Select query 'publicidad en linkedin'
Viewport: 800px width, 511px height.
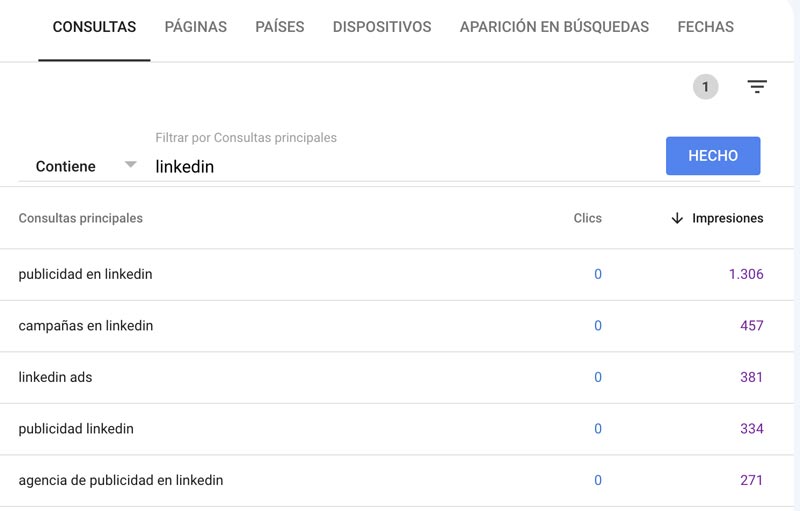[85, 274]
